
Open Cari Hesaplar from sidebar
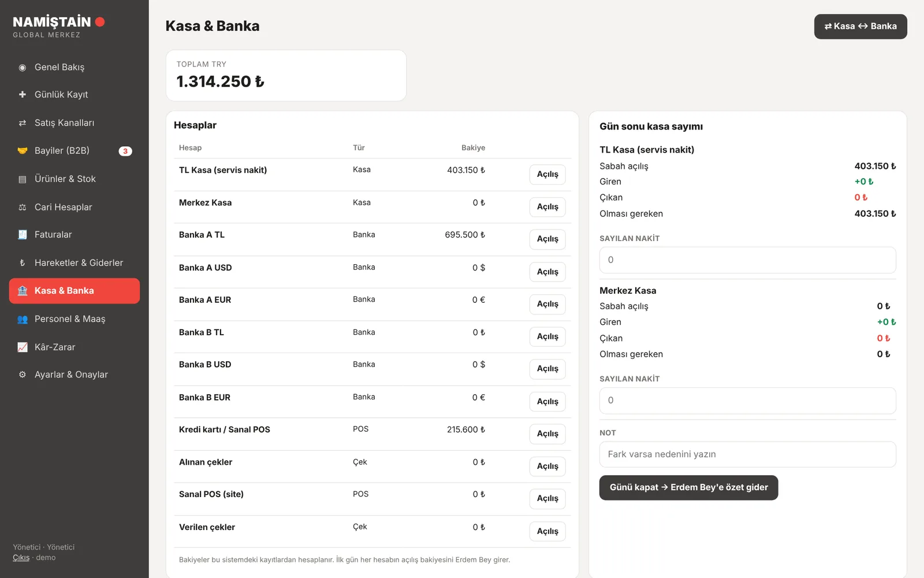pos(74,207)
